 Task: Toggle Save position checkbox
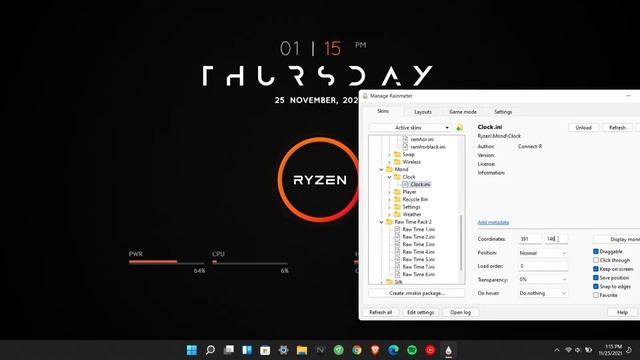(x=596, y=278)
